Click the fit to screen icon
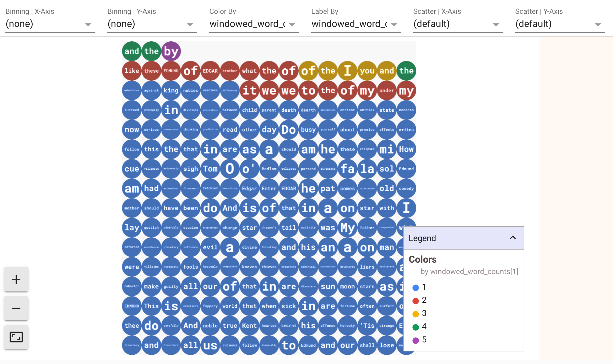 click(16, 338)
